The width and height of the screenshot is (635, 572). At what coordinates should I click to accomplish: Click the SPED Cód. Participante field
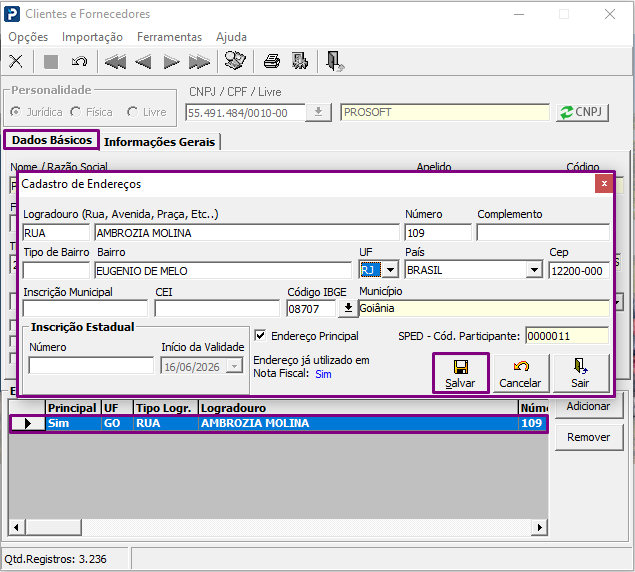(x=567, y=336)
